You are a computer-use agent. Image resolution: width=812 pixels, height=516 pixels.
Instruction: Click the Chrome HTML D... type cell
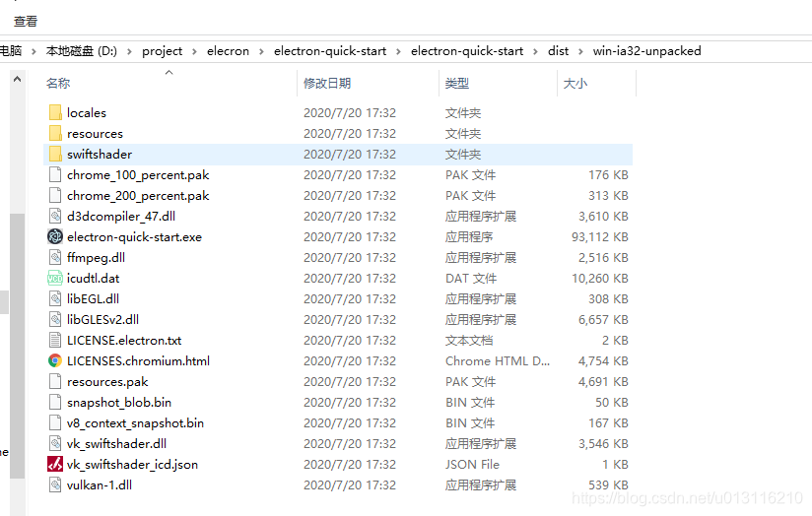coord(498,361)
